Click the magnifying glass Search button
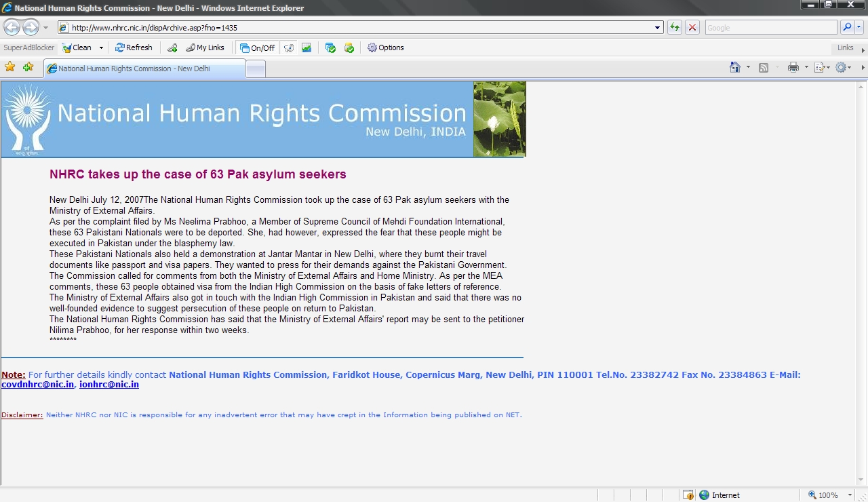Image resolution: width=868 pixels, height=502 pixels. click(847, 28)
